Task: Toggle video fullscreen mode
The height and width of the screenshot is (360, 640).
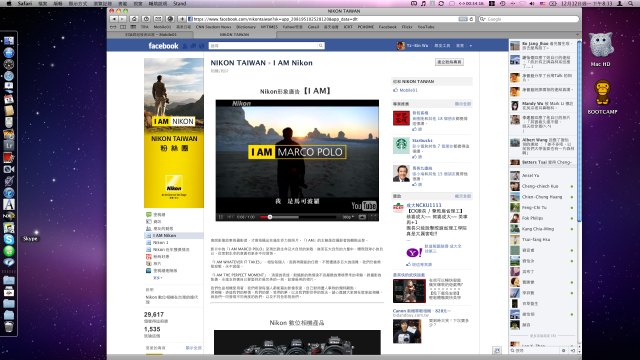Action: click(373, 217)
